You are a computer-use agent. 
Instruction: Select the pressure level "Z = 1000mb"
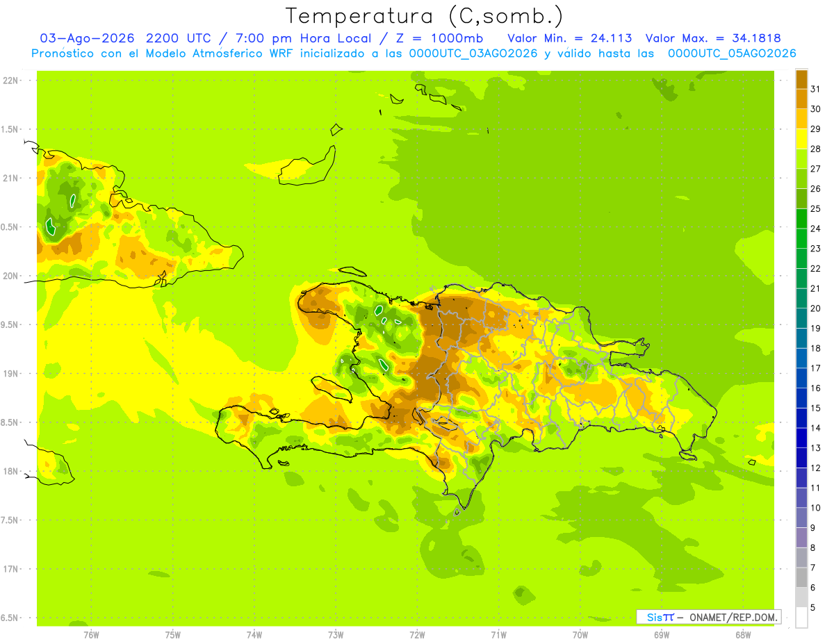click(x=440, y=38)
